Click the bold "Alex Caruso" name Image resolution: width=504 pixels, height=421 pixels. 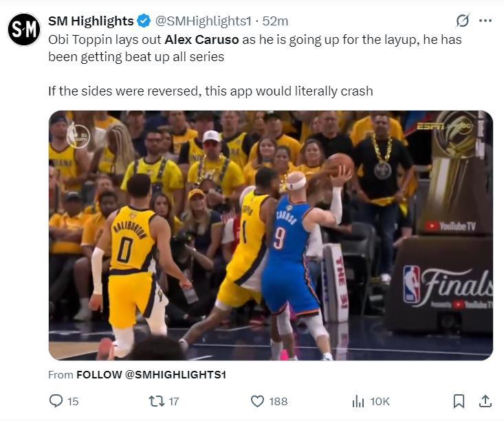pos(201,40)
